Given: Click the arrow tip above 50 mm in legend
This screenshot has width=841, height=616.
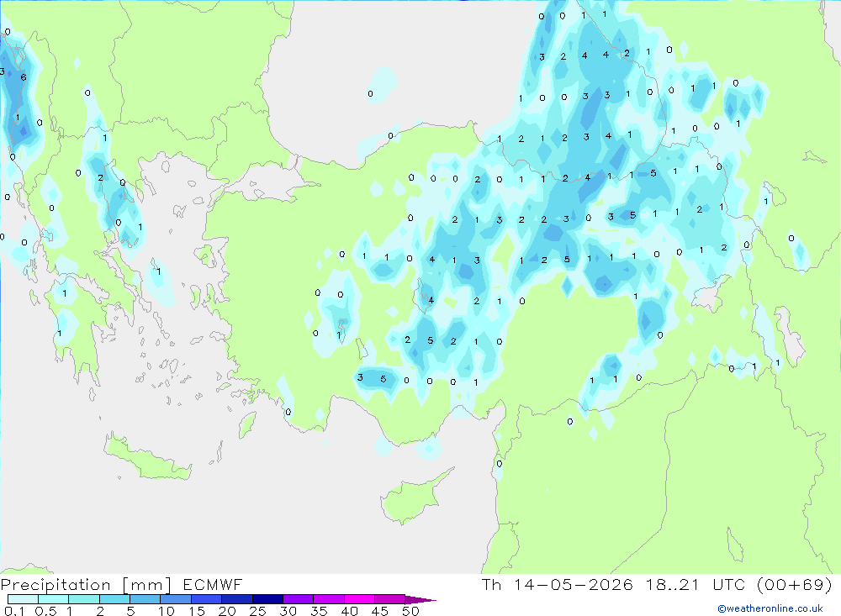Looking at the screenshot, I should [420, 600].
